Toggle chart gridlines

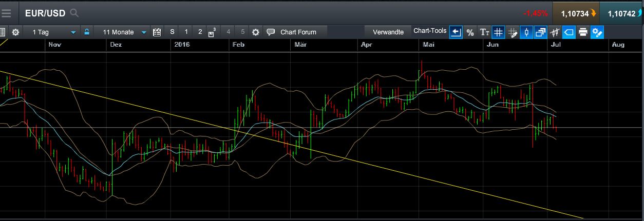pyautogui.click(x=498, y=32)
